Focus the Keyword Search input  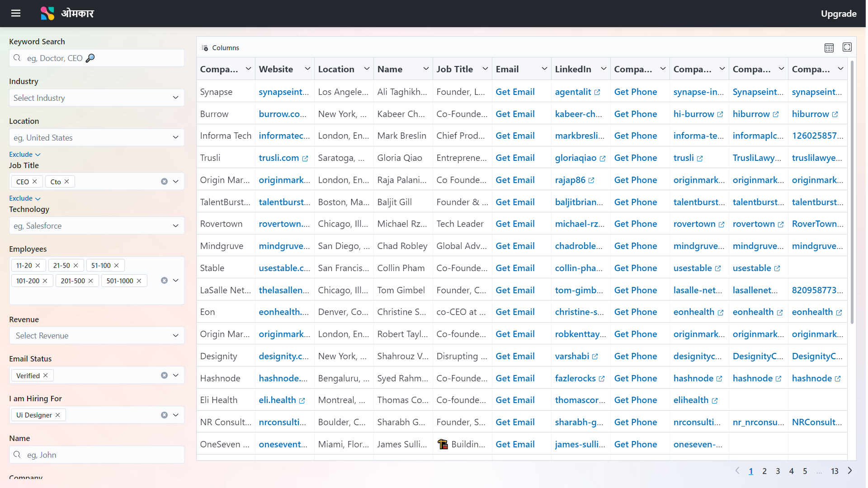(x=97, y=58)
